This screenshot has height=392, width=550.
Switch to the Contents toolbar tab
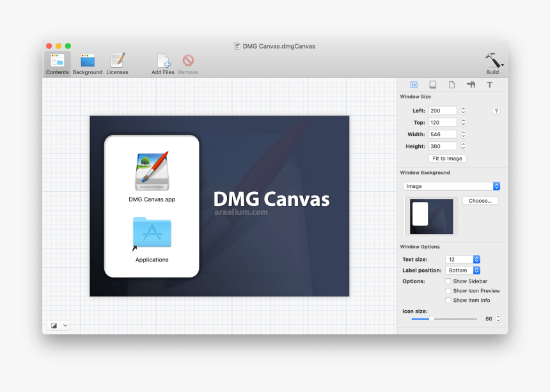(58, 61)
